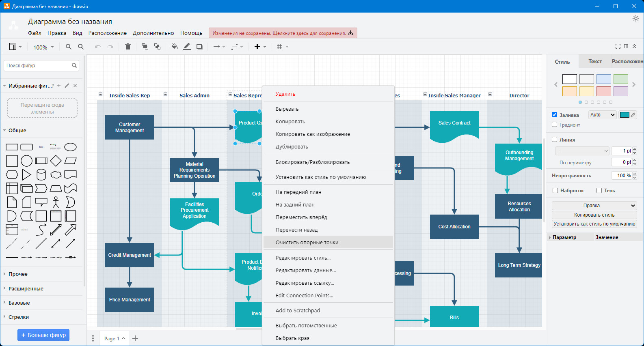Enable the Градиент checkbox
This screenshot has width=644, height=346.
pyautogui.click(x=554, y=125)
